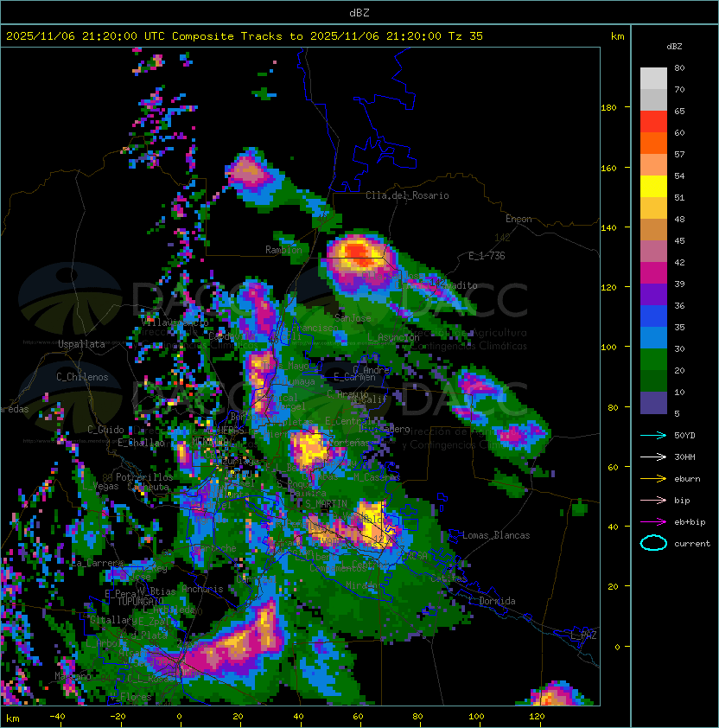
Task: Click the 'Lomas_Blancas' map label
Action: (496, 535)
